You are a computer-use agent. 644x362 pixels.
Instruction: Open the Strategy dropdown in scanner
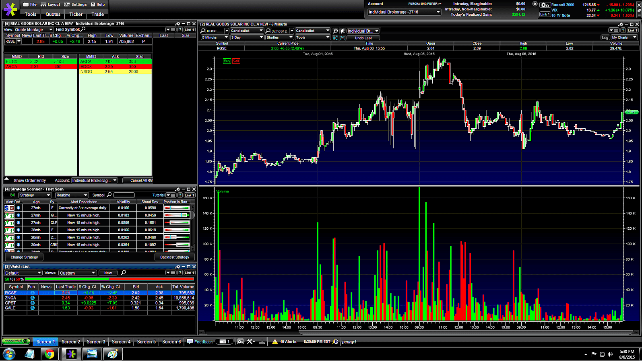(34, 195)
